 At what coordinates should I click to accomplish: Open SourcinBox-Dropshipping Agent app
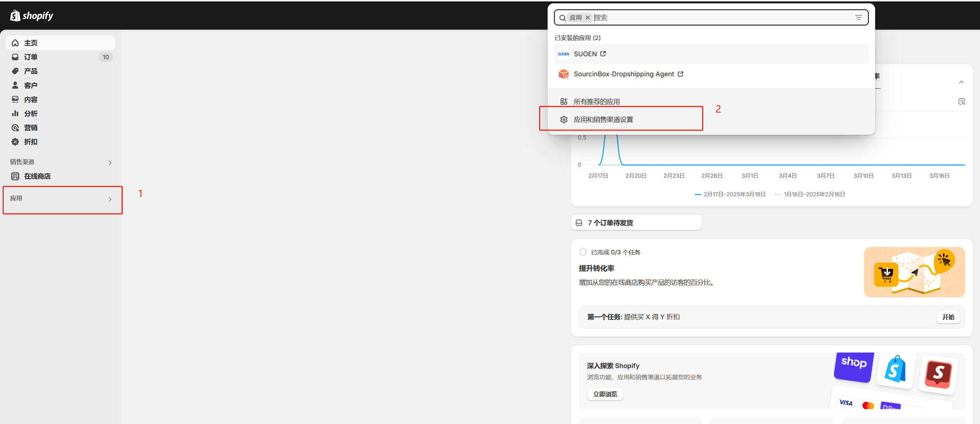(711, 74)
